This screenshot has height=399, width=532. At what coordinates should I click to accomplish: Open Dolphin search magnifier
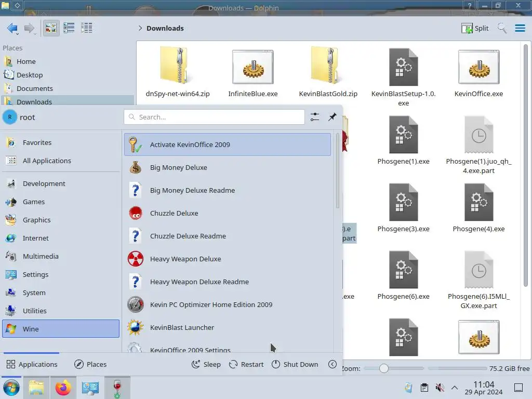click(502, 28)
